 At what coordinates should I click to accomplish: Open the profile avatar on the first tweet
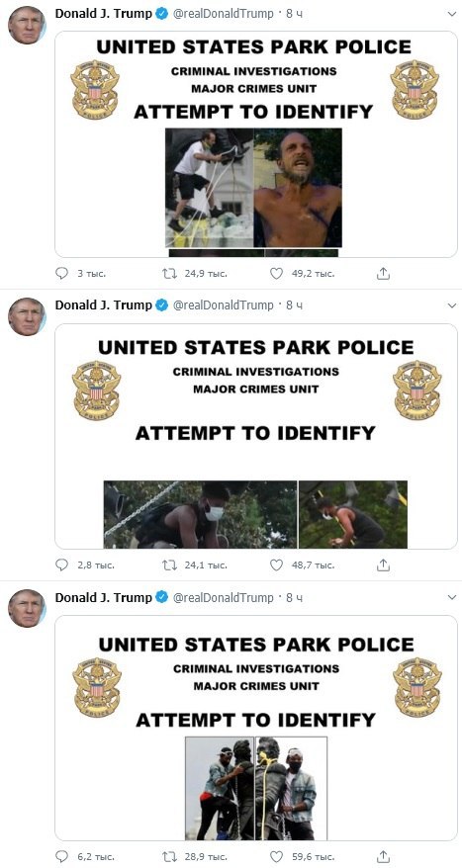[27, 25]
